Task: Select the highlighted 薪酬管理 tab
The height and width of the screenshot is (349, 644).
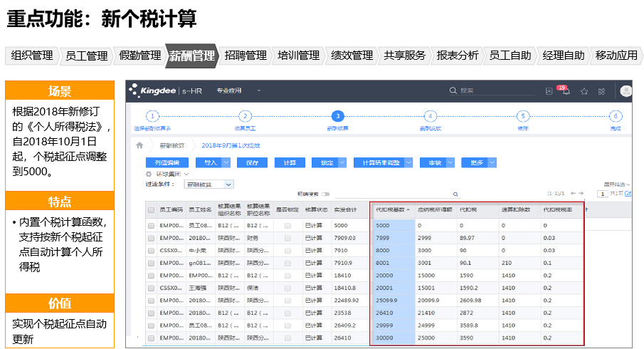Action: pyautogui.click(x=192, y=56)
